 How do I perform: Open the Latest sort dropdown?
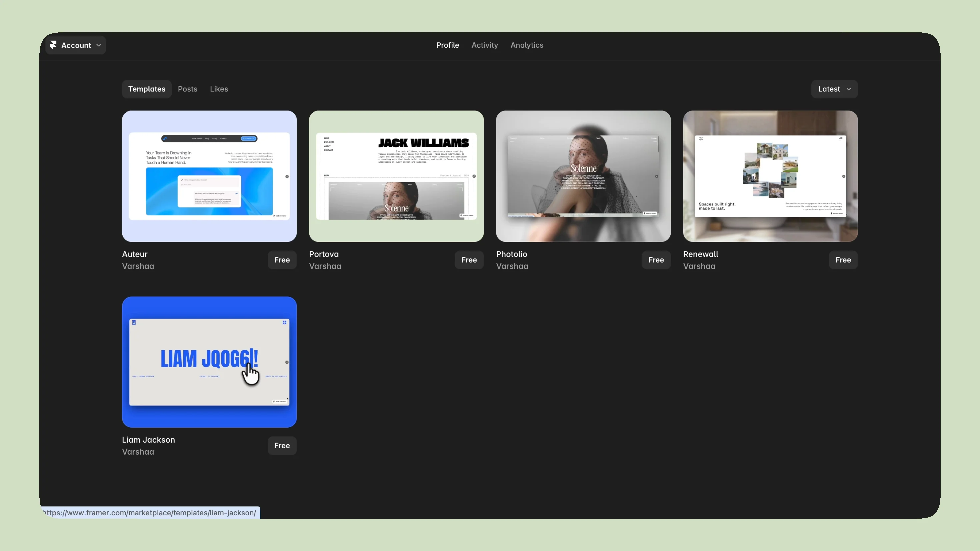(x=834, y=89)
